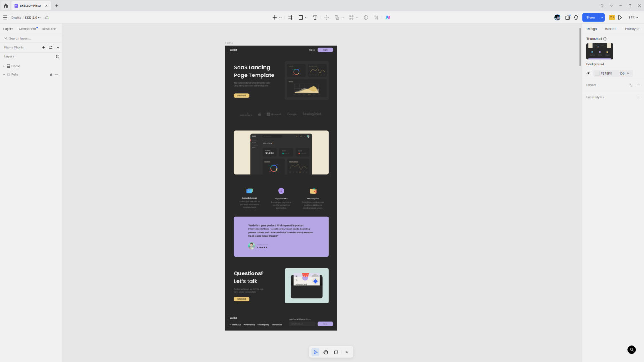This screenshot has width=644, height=362.
Task: Click the Hand tool in bottom toolbar
Action: (326, 352)
